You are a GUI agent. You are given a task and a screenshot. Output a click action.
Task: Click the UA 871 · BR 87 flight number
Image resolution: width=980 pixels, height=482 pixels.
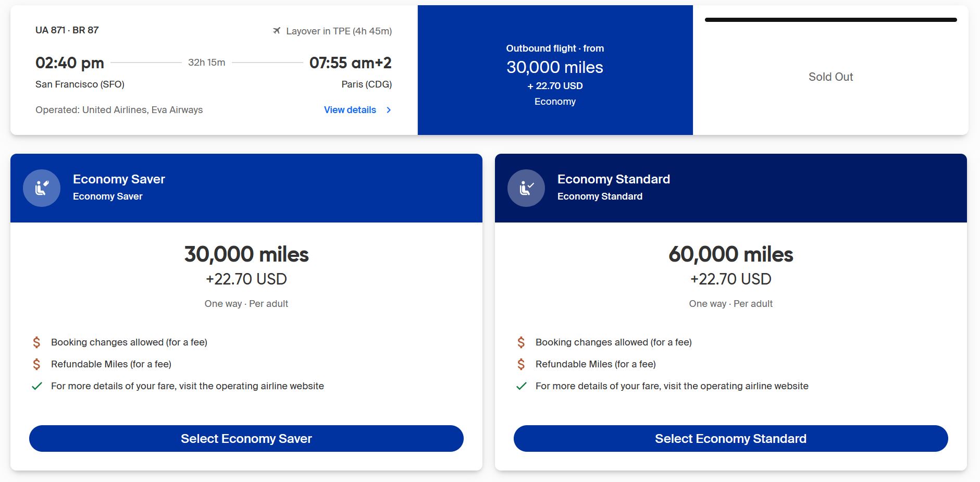67,30
